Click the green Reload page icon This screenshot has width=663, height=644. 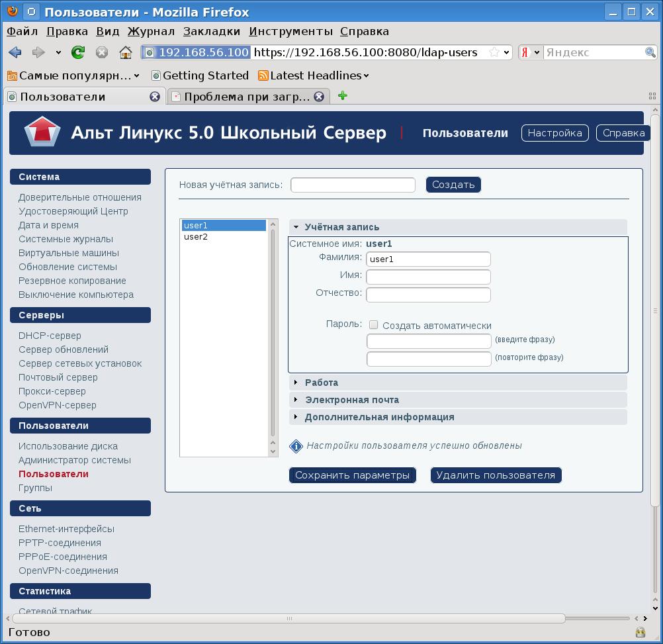pos(78,52)
